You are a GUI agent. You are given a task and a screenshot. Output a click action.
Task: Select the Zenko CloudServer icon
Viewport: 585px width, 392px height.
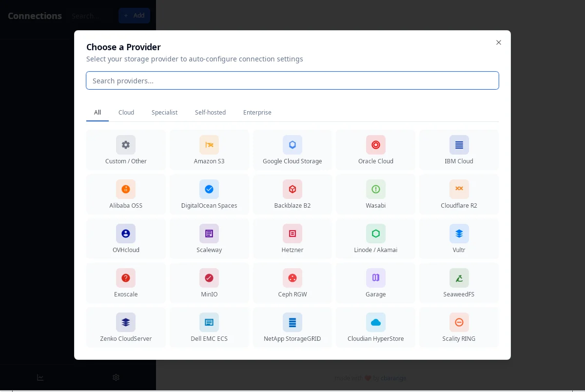click(126, 322)
